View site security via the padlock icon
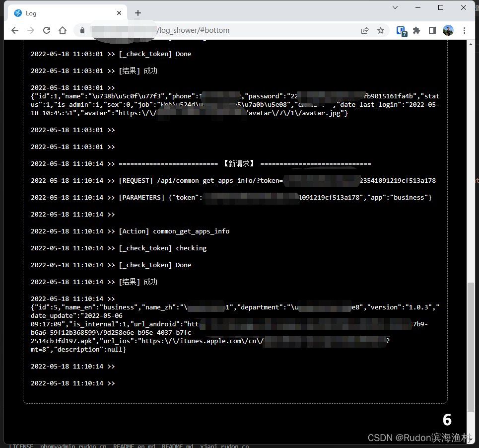Viewport: 479px width, 448px height. tap(82, 30)
